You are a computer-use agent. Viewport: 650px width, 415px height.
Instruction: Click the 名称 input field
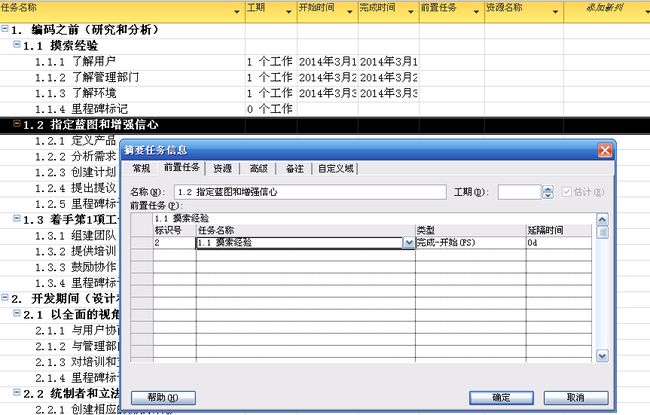[310, 192]
